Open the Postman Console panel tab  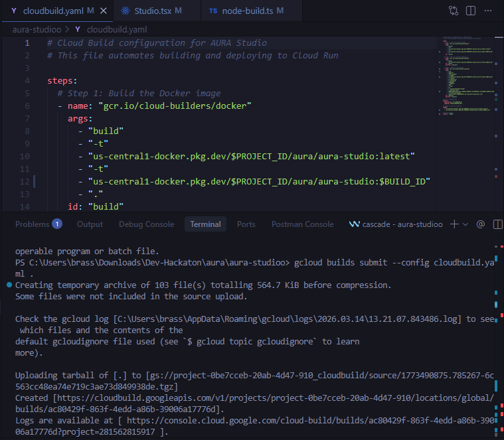click(x=302, y=224)
